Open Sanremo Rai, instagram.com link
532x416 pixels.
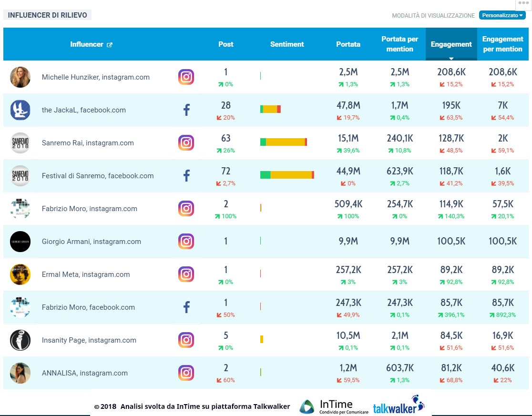(x=88, y=143)
